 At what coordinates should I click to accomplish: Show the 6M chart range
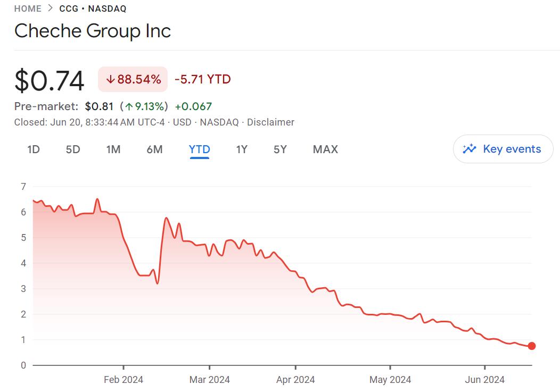click(x=154, y=149)
